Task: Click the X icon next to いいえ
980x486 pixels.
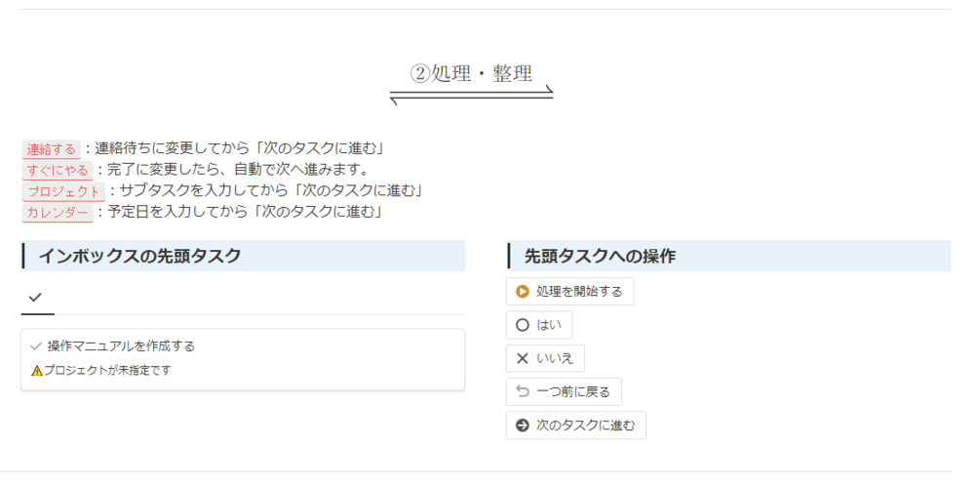Action: click(x=523, y=358)
